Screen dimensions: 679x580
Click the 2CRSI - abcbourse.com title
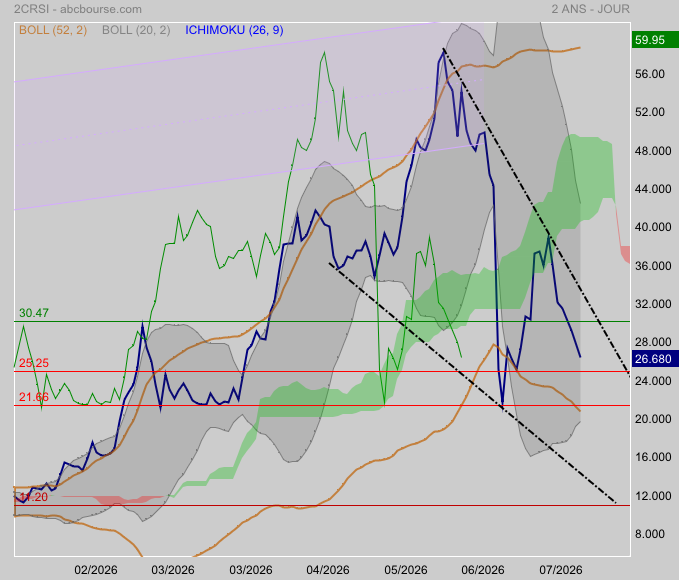pos(78,9)
